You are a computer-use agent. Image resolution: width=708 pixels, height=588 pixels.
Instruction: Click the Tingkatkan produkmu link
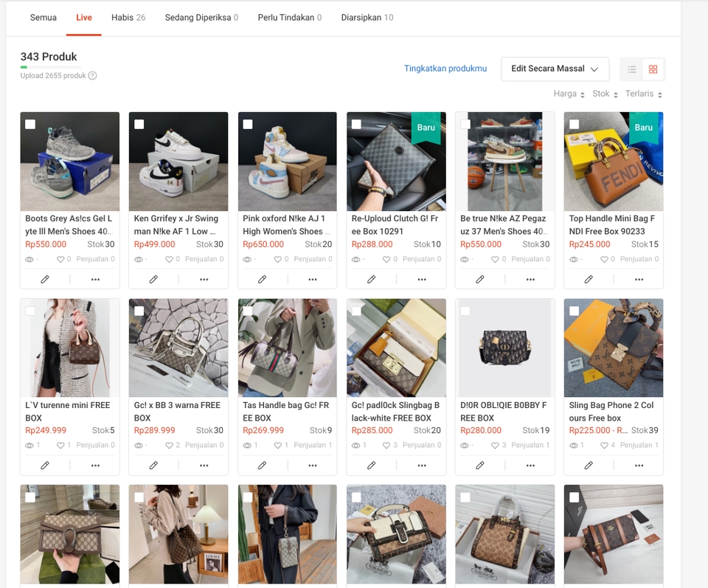[x=445, y=69]
